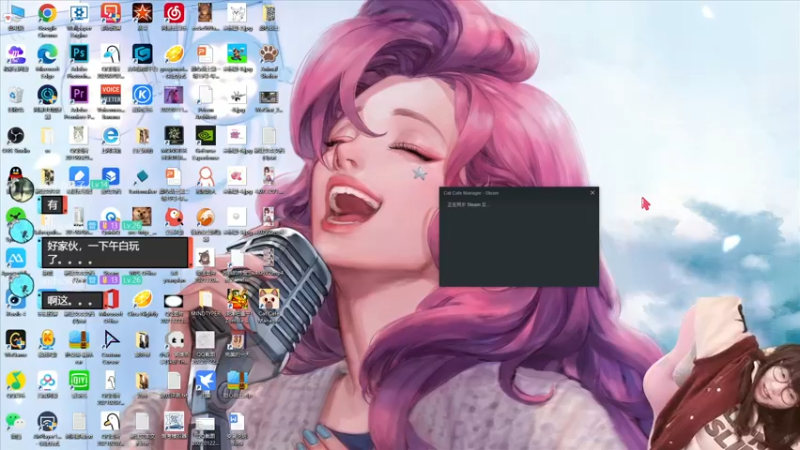Launch the QQ penguin icon
The height and width of the screenshot is (450, 800).
15,176
